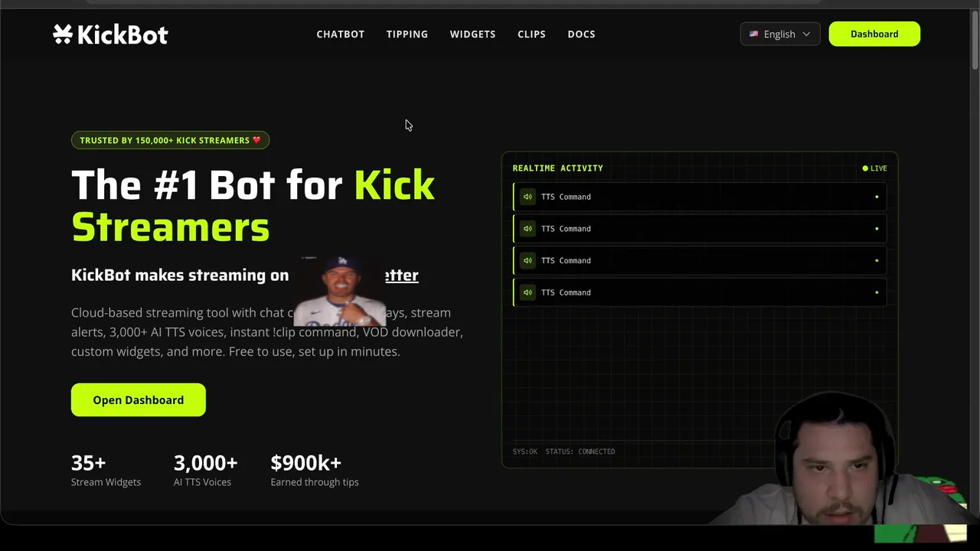Click the 35+ Stream Widgets stat
Viewport: 980px width, 551px height.
click(x=106, y=470)
